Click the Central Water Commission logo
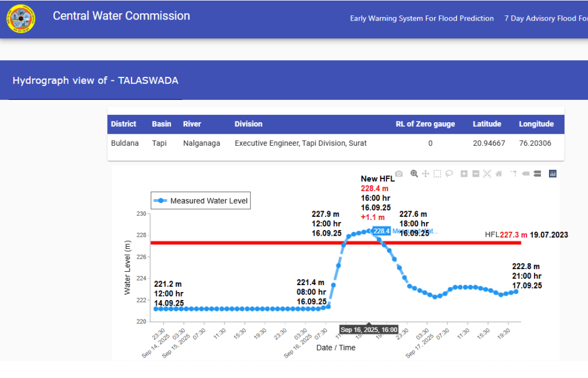Image resolution: width=588 pixels, height=378 pixels. tap(21, 20)
